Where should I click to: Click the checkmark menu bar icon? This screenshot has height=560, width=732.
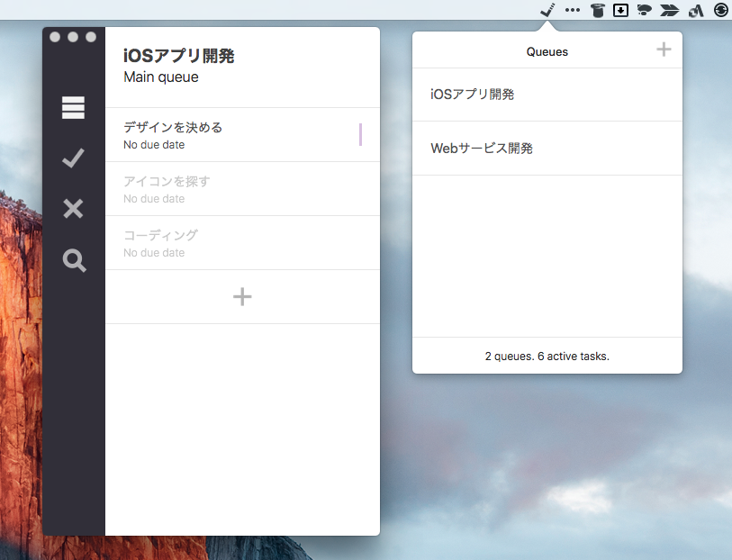click(x=547, y=10)
